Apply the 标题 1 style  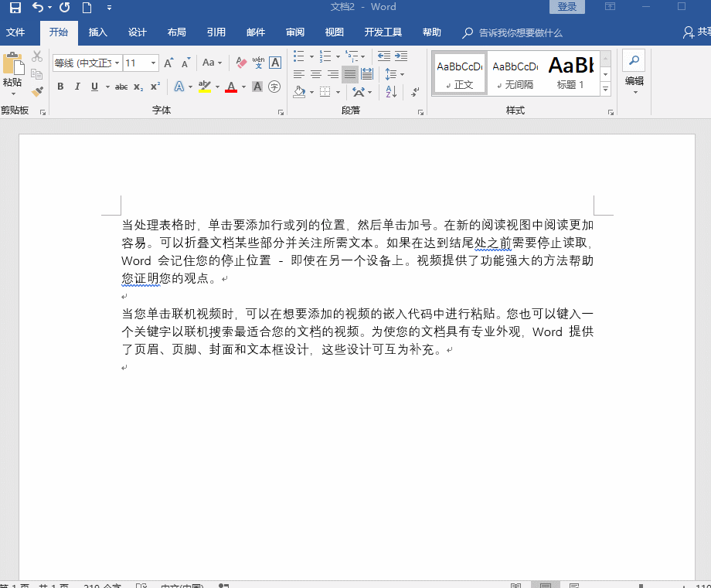[571, 73]
